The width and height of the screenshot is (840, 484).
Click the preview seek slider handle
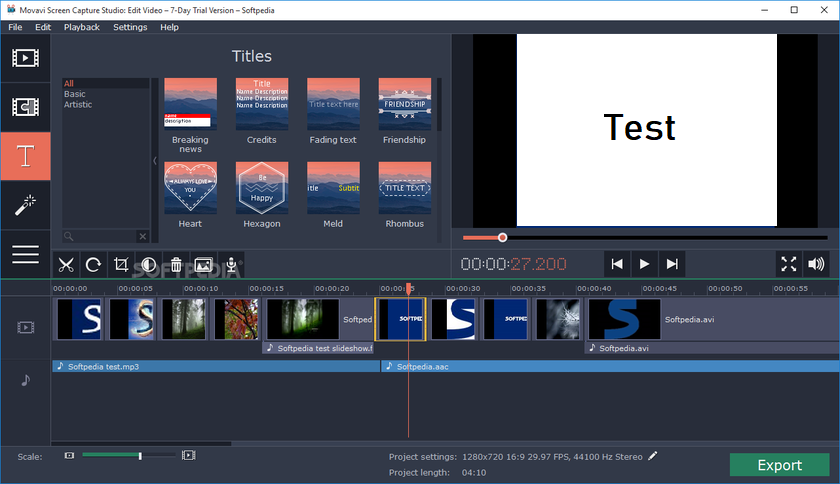click(502, 237)
